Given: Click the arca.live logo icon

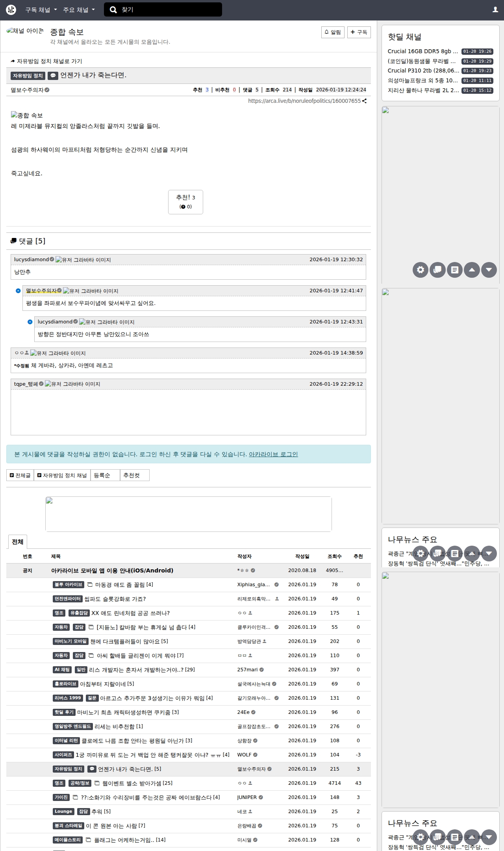Looking at the screenshot, I should point(11,10).
